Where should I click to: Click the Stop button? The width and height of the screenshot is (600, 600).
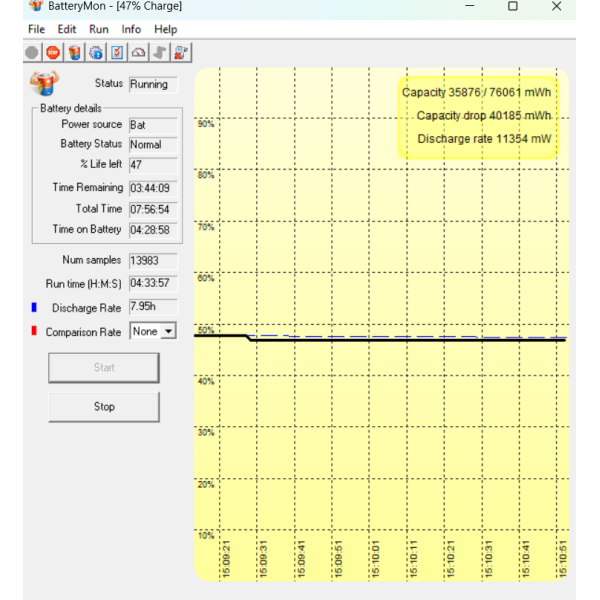104,407
